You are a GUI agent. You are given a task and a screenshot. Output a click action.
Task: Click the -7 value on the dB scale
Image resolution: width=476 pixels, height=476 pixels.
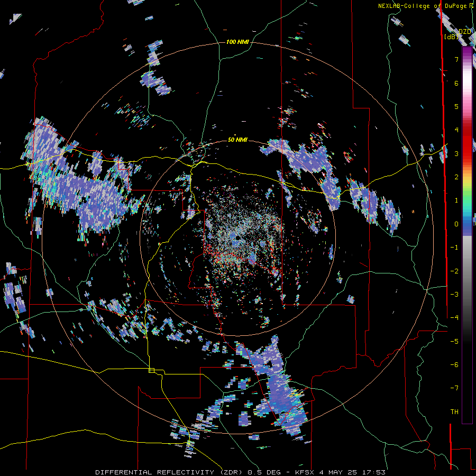(x=454, y=388)
